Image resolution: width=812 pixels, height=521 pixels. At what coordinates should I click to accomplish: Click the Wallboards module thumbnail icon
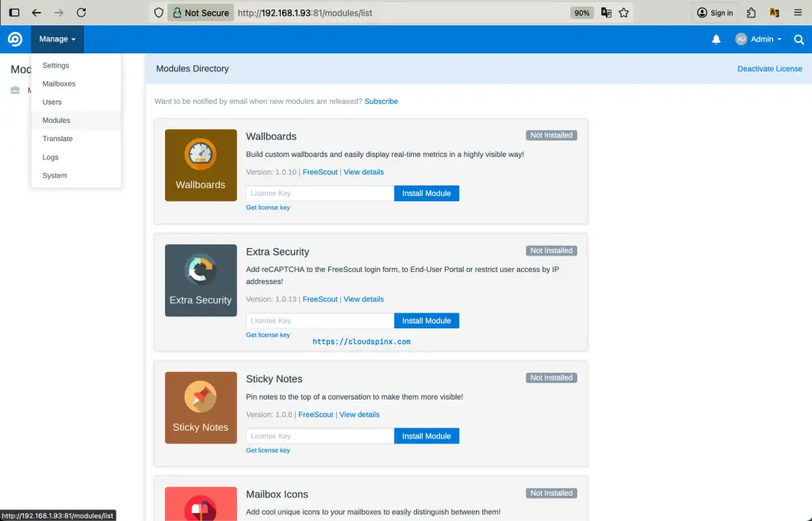(201, 165)
